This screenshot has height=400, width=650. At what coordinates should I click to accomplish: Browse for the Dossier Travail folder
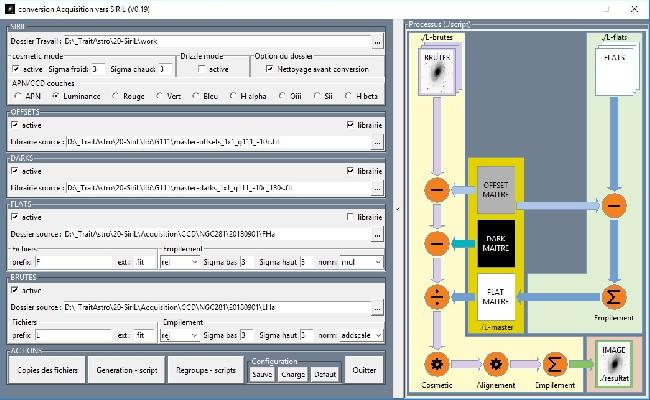point(377,41)
